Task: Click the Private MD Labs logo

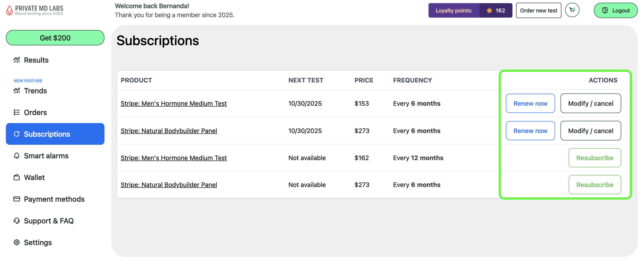Action: pos(35,10)
